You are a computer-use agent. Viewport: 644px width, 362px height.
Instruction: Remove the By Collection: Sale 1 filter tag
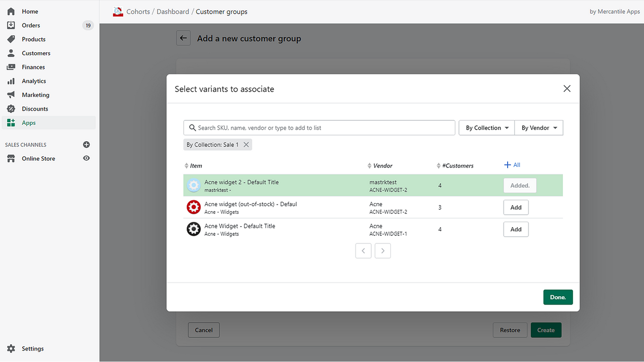pyautogui.click(x=246, y=145)
